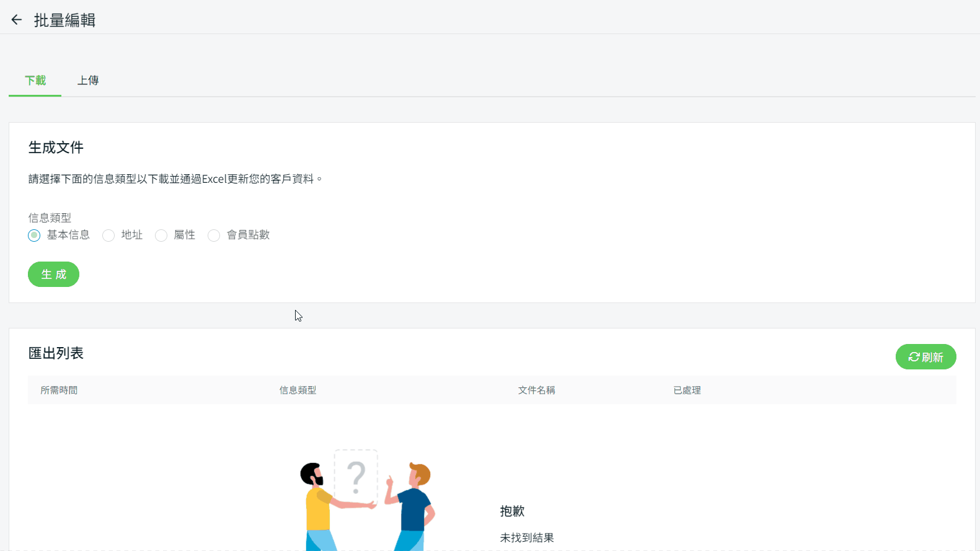Click the 生成文件 section heading
Screen dimensions: 980x551
(56, 148)
